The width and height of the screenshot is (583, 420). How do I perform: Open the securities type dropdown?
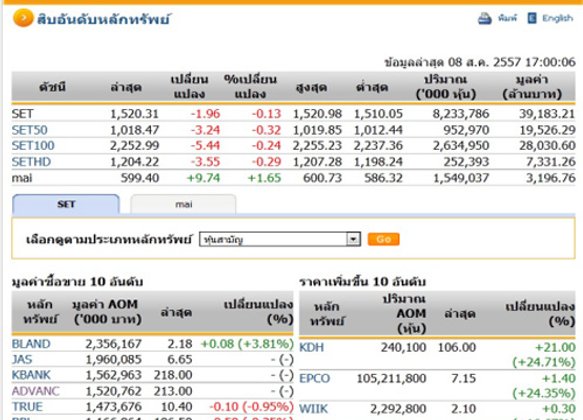pos(280,239)
